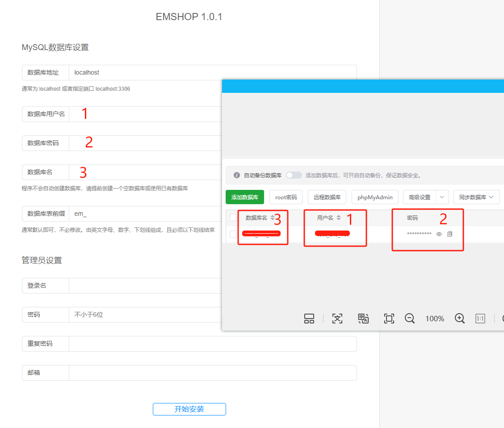Click the translate image icon
The image size is (504, 428).
(x=363, y=319)
